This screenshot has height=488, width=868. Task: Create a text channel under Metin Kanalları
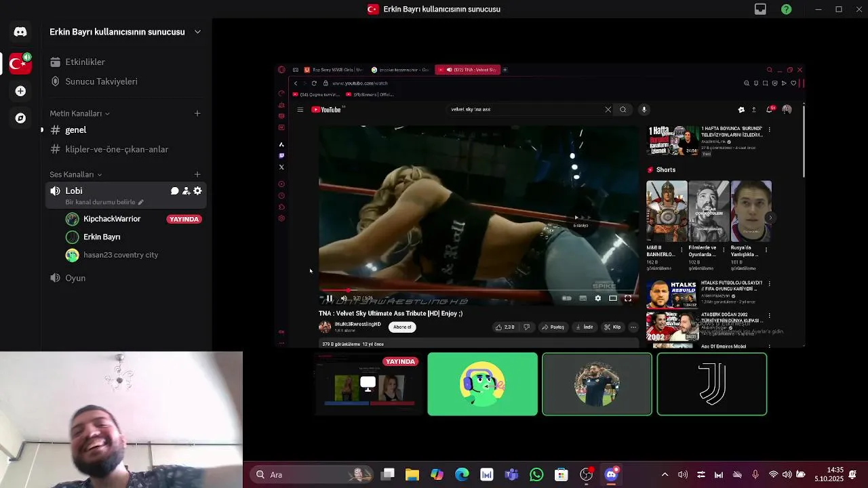(197, 113)
